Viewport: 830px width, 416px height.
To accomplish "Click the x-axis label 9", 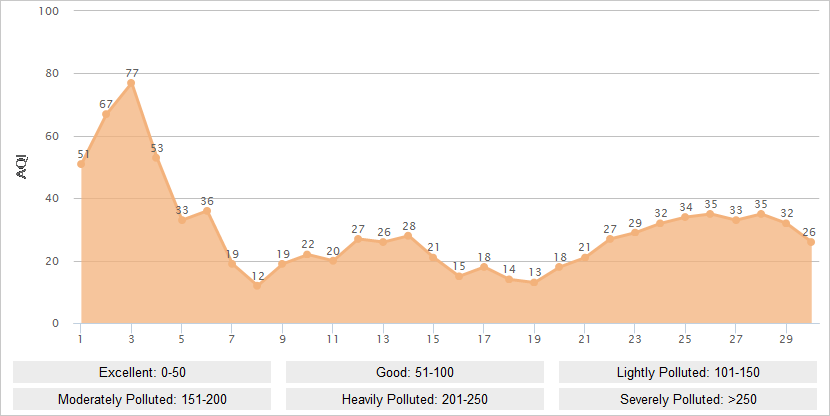I will coord(282,339).
